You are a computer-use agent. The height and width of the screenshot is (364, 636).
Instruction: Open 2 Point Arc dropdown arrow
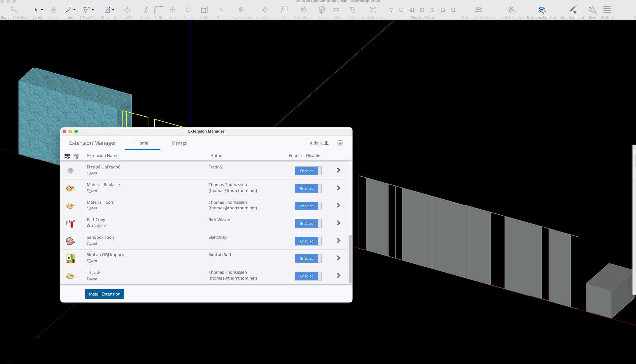pyautogui.click(x=93, y=10)
